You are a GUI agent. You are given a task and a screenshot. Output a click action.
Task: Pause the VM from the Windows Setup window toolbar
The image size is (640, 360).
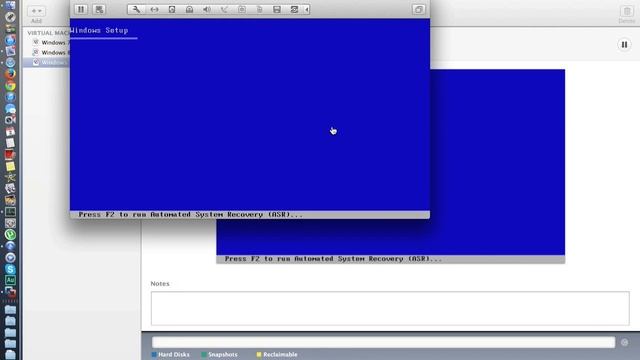[81, 9]
